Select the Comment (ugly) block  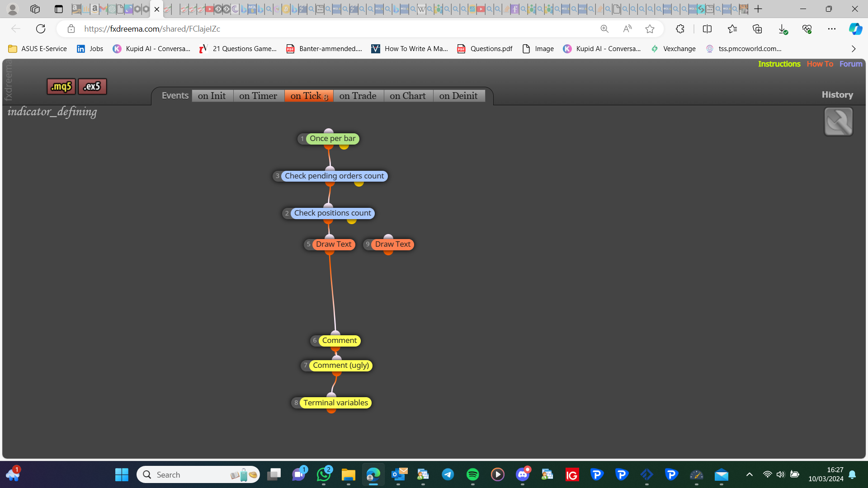pyautogui.click(x=341, y=366)
